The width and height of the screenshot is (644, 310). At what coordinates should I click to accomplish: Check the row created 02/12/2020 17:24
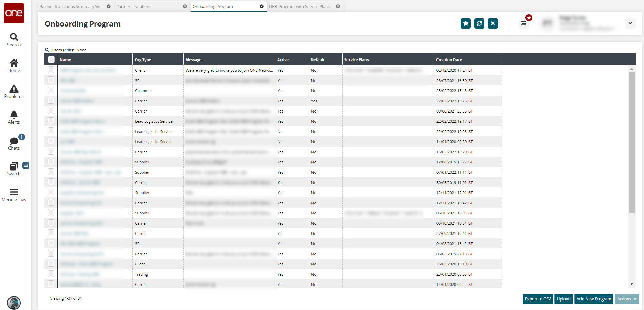tap(51, 70)
